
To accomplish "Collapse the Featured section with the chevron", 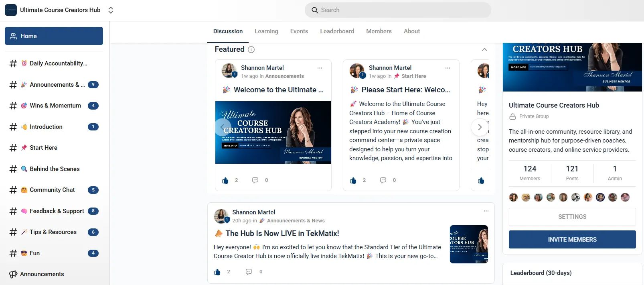I will pos(484,50).
